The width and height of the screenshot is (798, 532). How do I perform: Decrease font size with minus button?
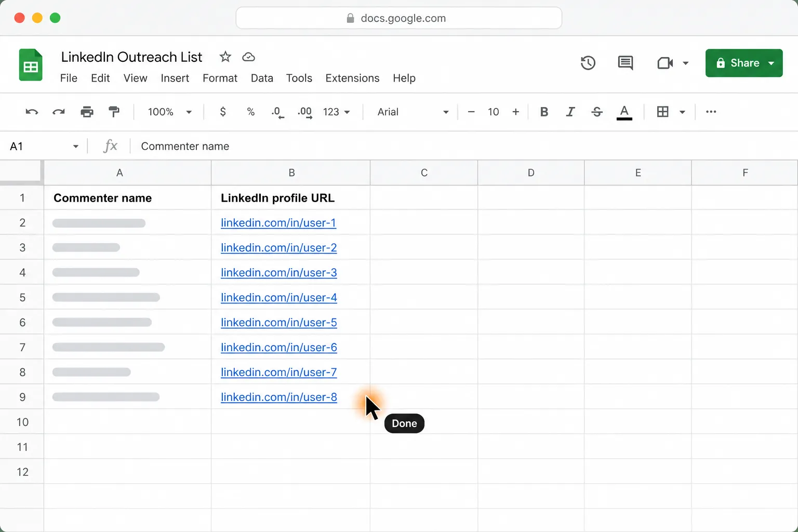click(471, 112)
